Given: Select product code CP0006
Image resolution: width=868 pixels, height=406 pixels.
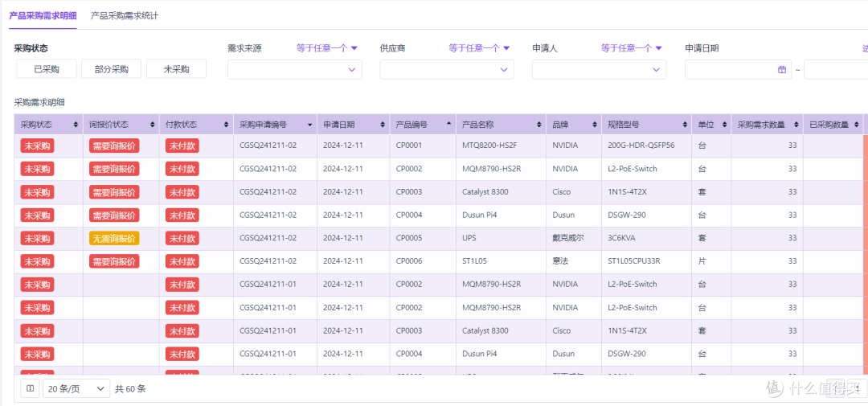Looking at the screenshot, I should (x=409, y=260).
